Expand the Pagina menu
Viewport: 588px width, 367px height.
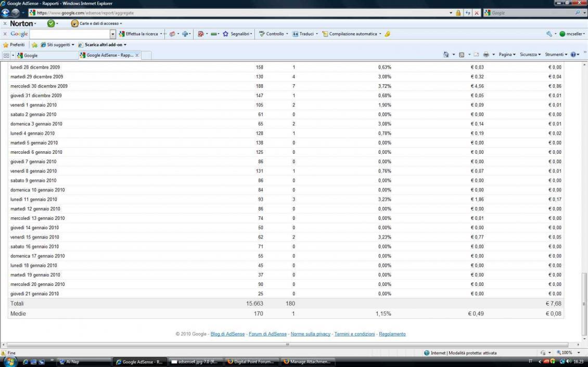pyautogui.click(x=507, y=55)
